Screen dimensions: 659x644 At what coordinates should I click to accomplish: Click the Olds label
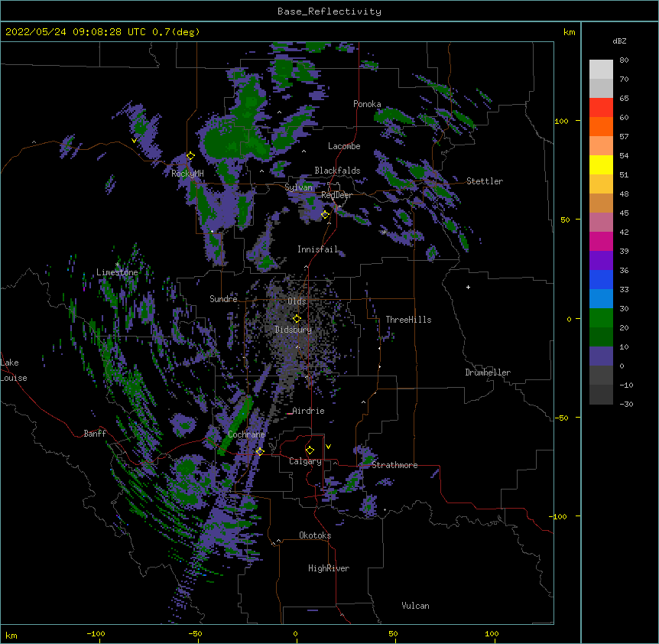pyautogui.click(x=297, y=301)
